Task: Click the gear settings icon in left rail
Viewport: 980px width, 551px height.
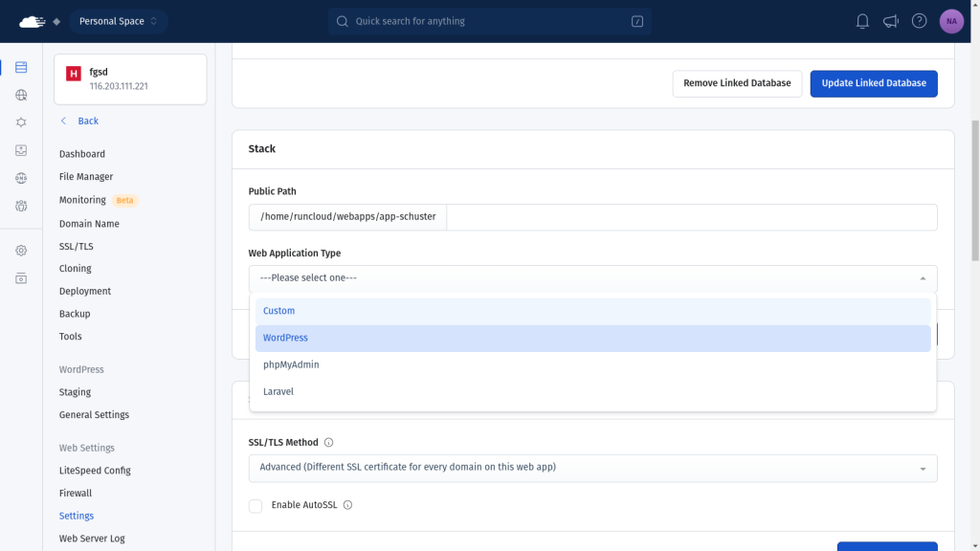Action: point(21,251)
